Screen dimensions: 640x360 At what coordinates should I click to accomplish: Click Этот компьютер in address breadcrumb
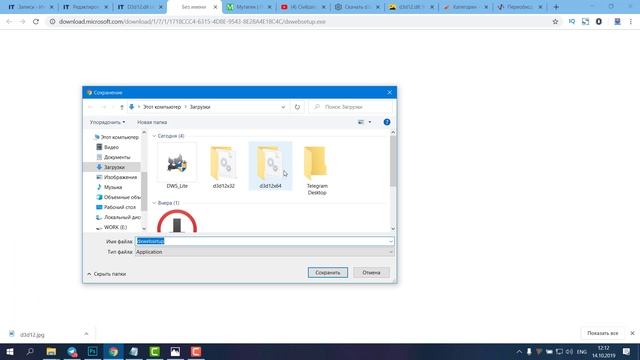click(x=162, y=107)
